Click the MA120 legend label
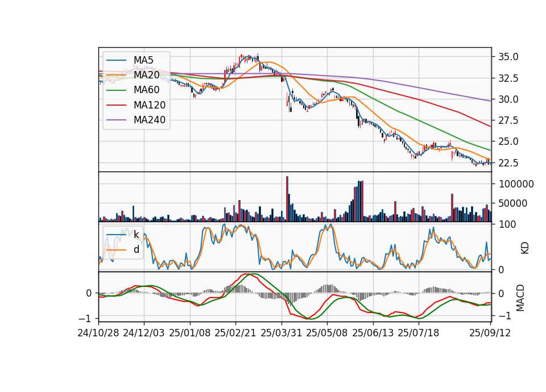This screenshot has height=392, width=546. (150, 105)
